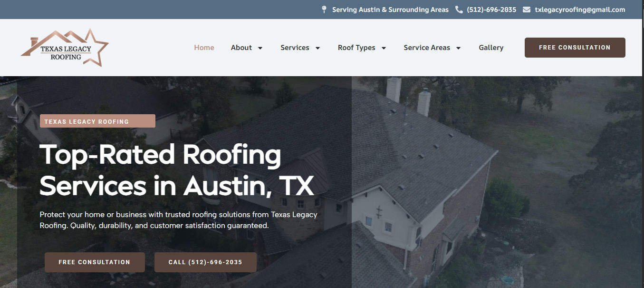Expand the Services dropdown arrow

317,48
